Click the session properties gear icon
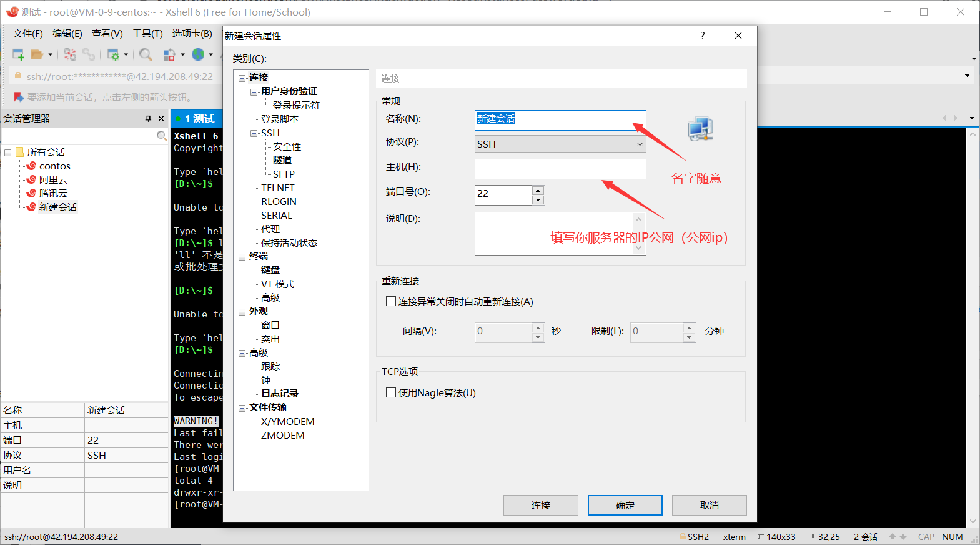 coord(113,55)
